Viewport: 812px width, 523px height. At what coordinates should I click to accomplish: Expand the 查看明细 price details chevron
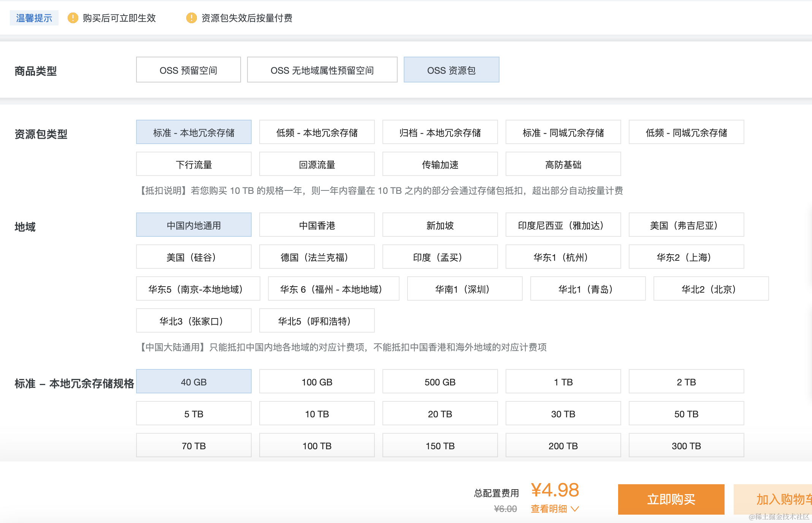[575, 509]
